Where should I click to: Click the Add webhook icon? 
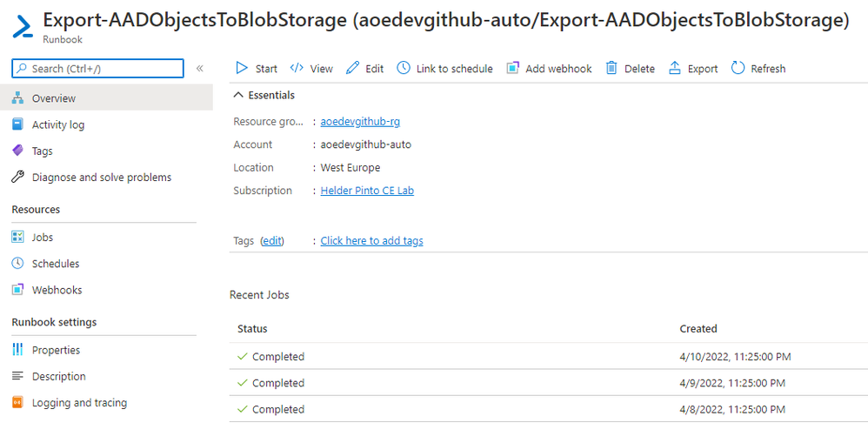coord(513,68)
